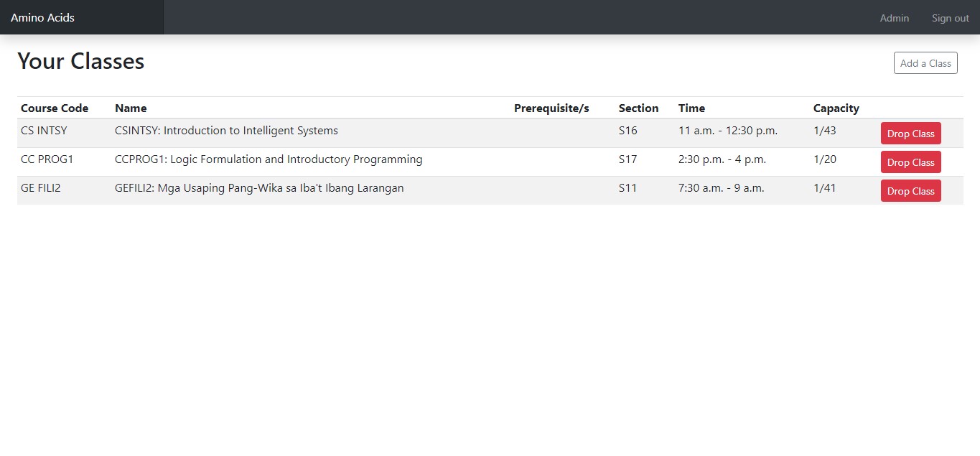The height and width of the screenshot is (456, 980).
Task: Drop the CC PROG1 class
Action: coord(910,162)
